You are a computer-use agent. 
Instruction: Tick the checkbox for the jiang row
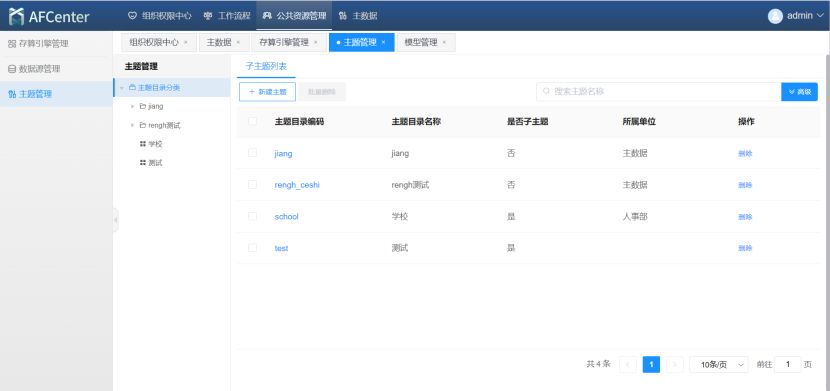[x=252, y=153]
